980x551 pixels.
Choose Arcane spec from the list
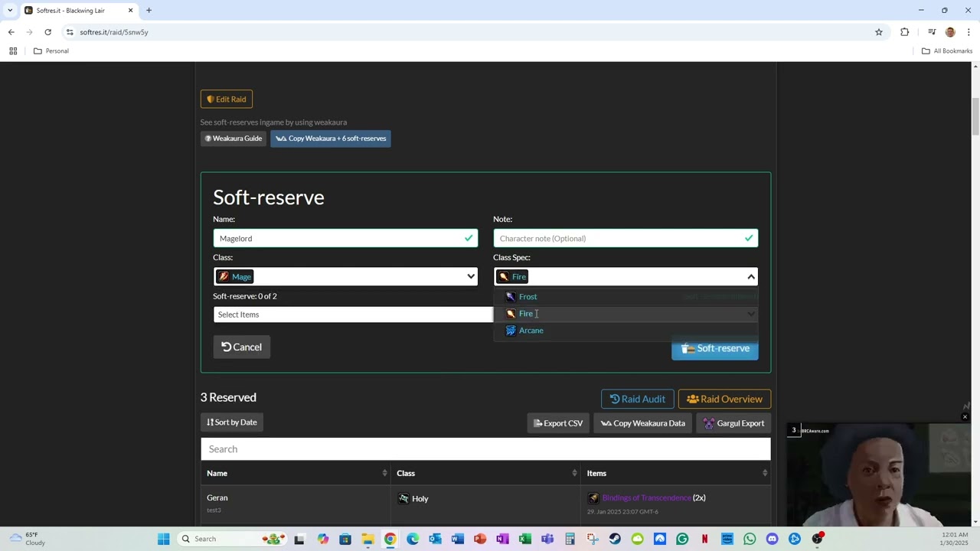626,331
